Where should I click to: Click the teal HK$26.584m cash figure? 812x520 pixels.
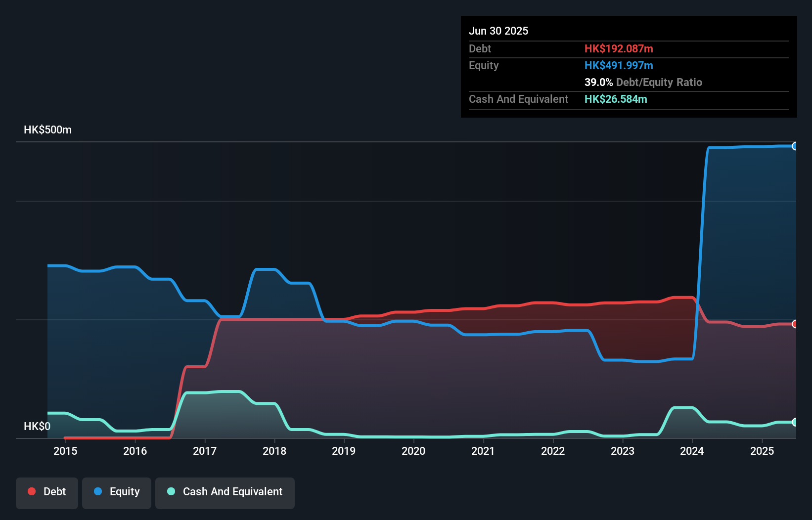[x=616, y=99]
